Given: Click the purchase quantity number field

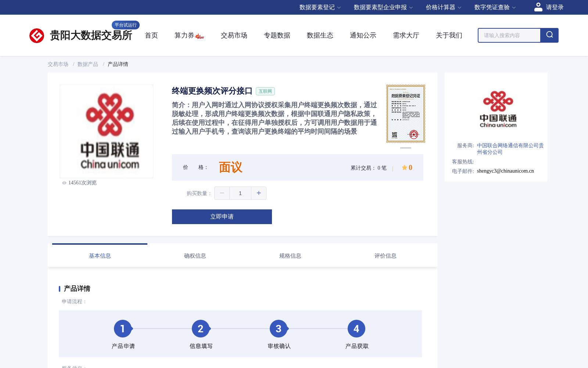Looking at the screenshot, I should coord(240,193).
